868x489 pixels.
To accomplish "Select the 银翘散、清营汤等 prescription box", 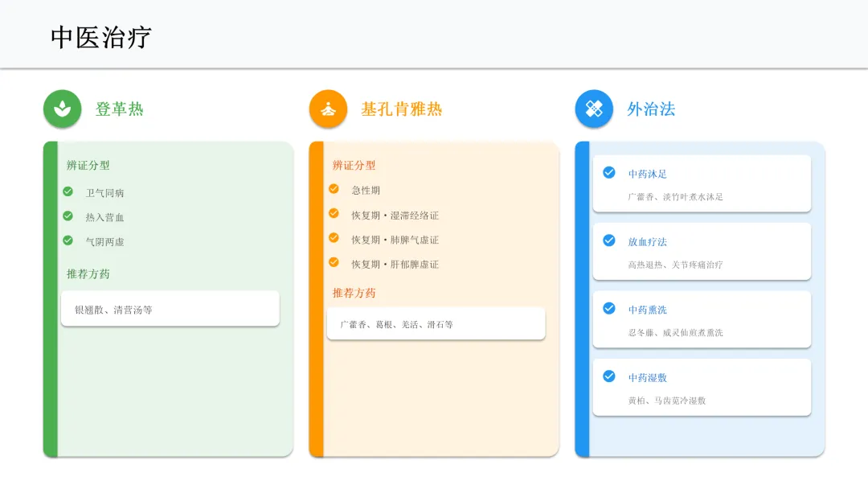I will (x=170, y=309).
